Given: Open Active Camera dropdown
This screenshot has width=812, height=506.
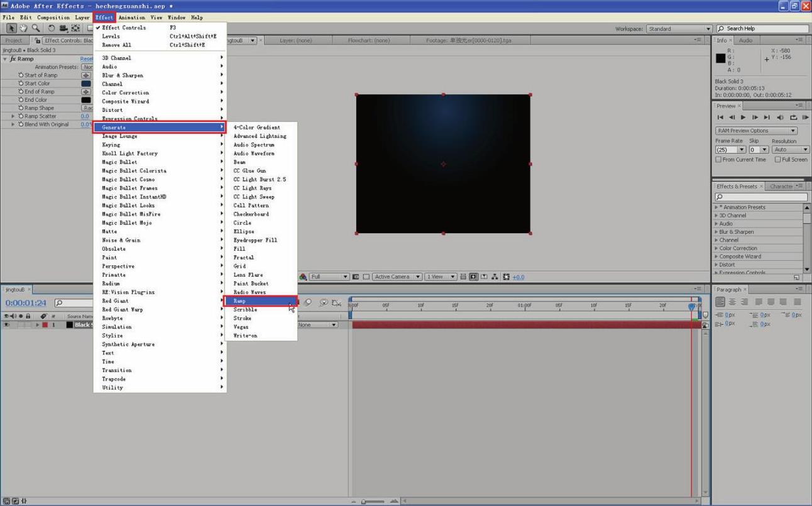Looking at the screenshot, I should (x=397, y=277).
